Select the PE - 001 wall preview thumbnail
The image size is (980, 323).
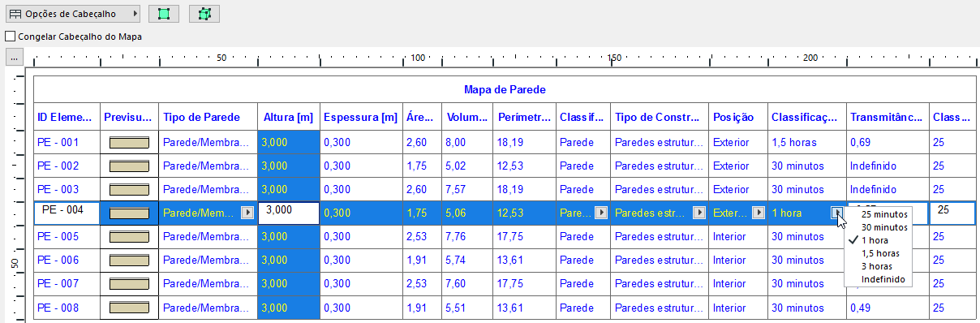click(129, 143)
